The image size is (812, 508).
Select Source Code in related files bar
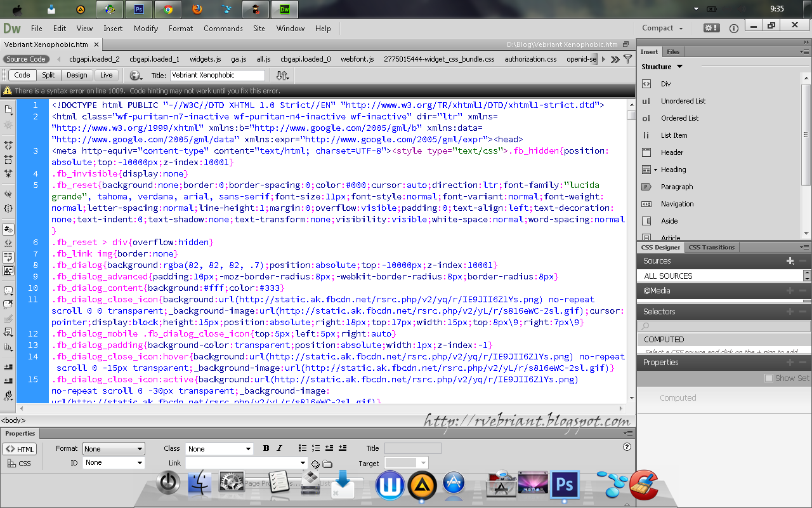pyautogui.click(x=26, y=59)
